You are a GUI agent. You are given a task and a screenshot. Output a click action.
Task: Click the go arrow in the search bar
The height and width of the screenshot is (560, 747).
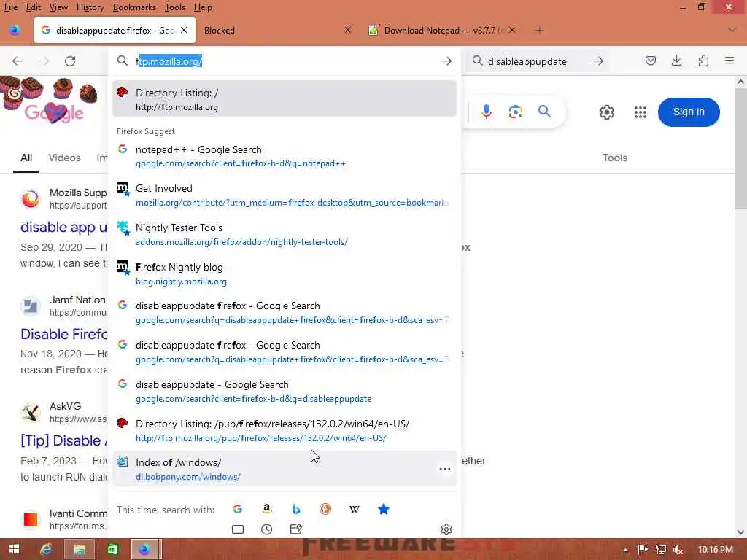(x=598, y=61)
